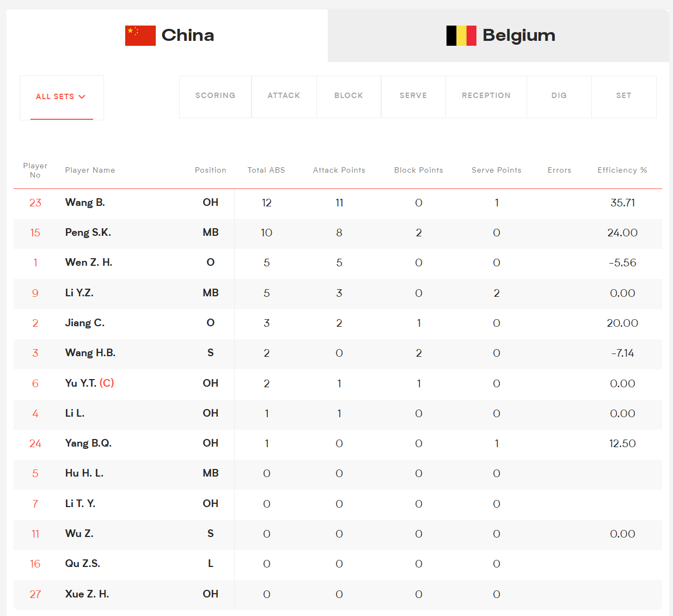
Task: Sort by Efficiency % column header
Action: tap(622, 170)
